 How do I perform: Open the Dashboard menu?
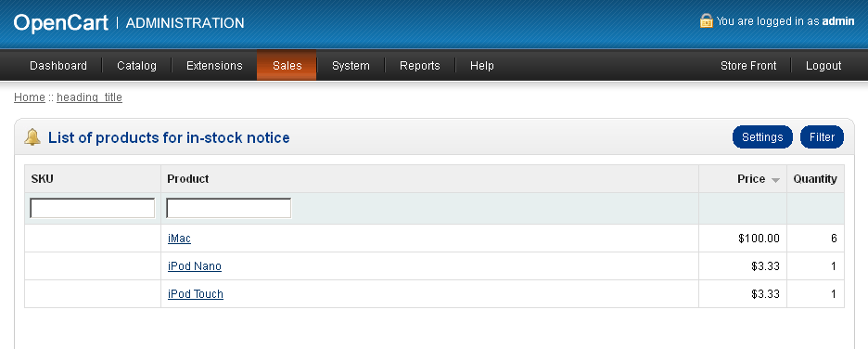coord(58,65)
